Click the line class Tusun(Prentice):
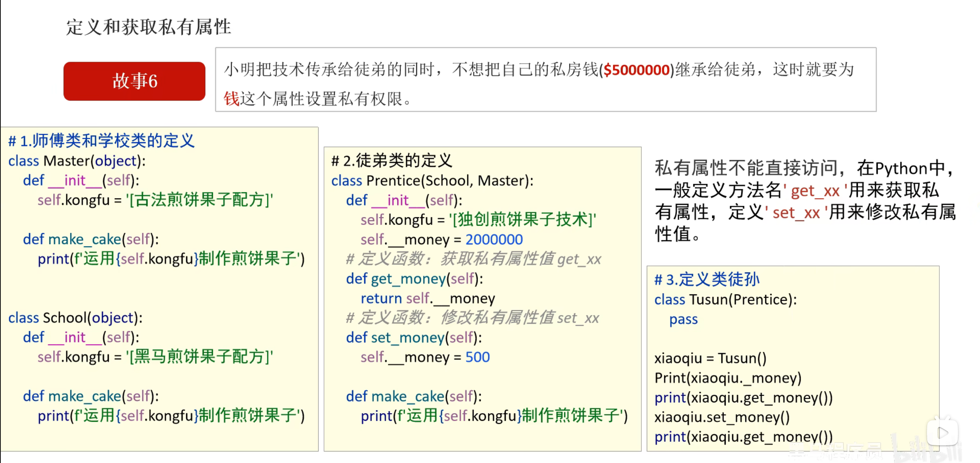This screenshot has width=980, height=463. (x=725, y=299)
